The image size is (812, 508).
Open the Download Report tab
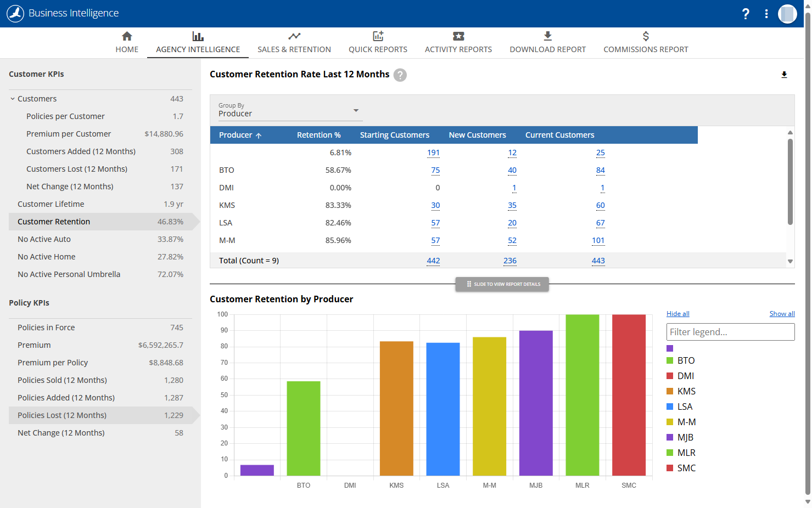[547, 43]
